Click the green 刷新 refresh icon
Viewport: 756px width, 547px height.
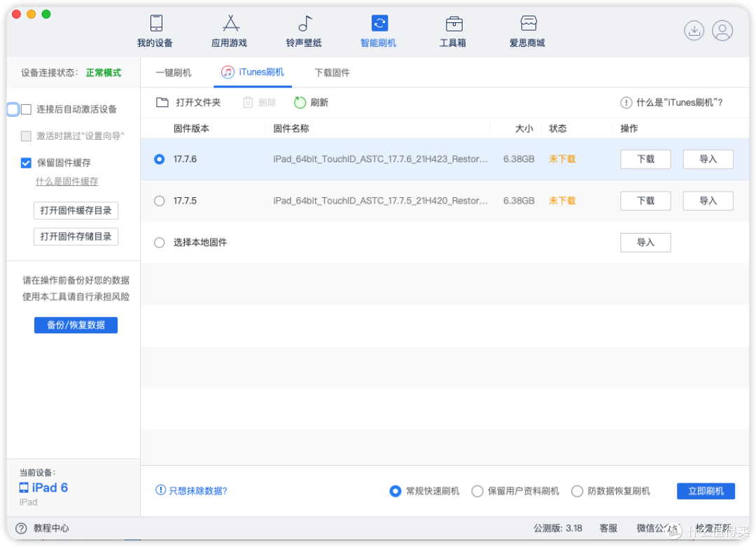300,102
